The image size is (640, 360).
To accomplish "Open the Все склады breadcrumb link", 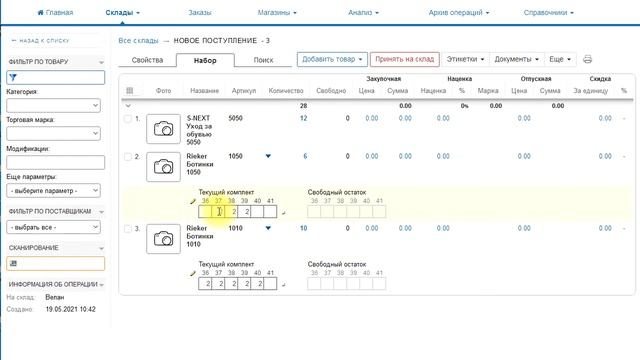I will pyautogui.click(x=138, y=41).
